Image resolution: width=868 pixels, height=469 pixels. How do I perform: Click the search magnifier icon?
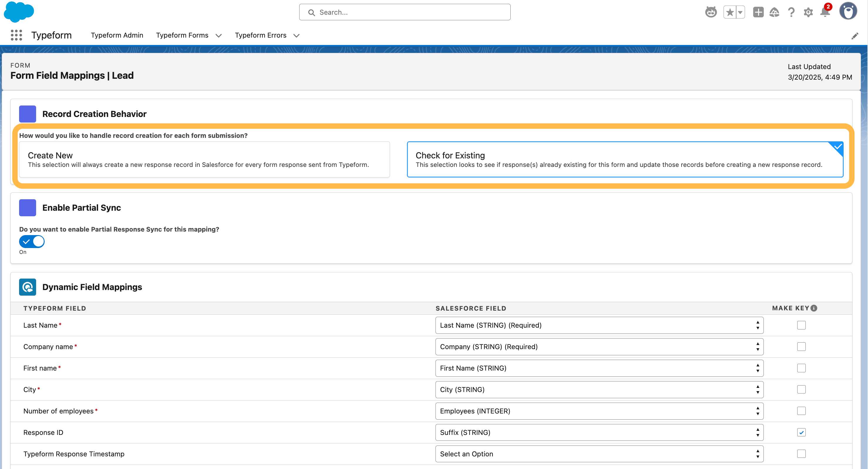tap(312, 12)
